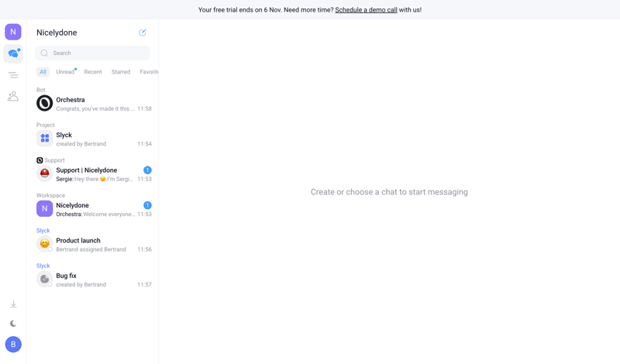This screenshot has height=364, width=620.
Task: Open the Nicelydone workspace chat
Action: click(94, 210)
